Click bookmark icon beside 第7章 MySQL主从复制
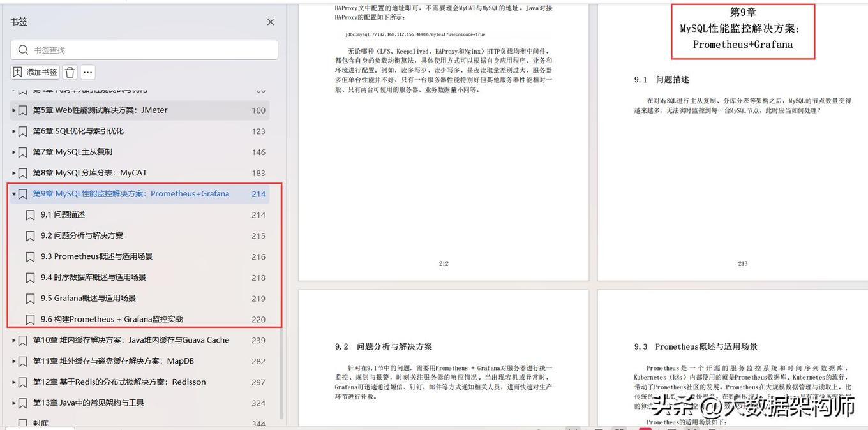868x430 pixels. (x=23, y=152)
